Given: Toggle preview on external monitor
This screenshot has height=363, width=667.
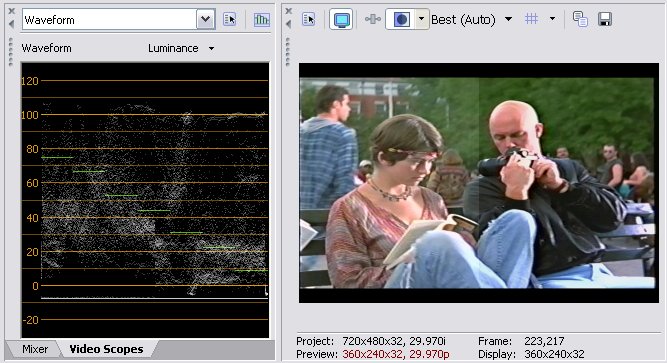Looking at the screenshot, I should click(341, 19).
